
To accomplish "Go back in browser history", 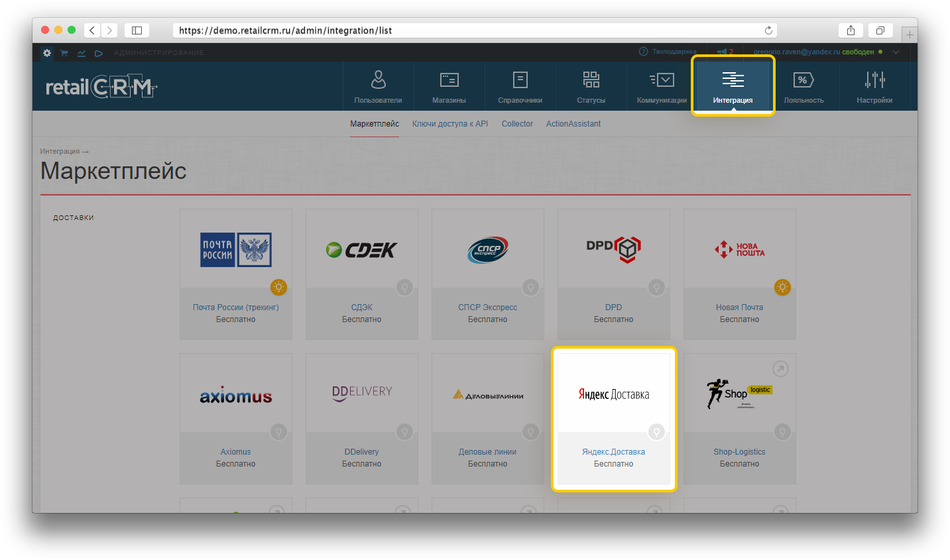I will (x=92, y=30).
